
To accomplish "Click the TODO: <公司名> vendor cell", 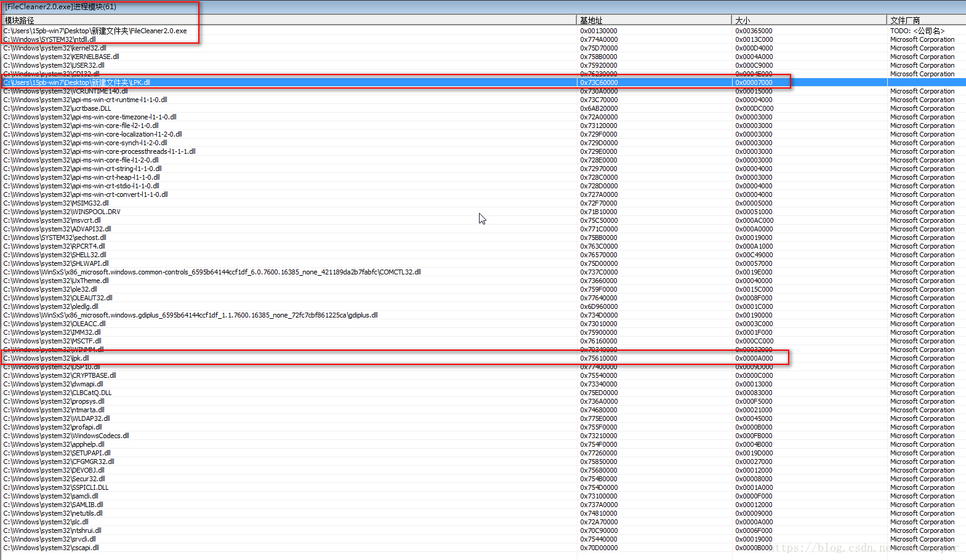I will pyautogui.click(x=917, y=31).
